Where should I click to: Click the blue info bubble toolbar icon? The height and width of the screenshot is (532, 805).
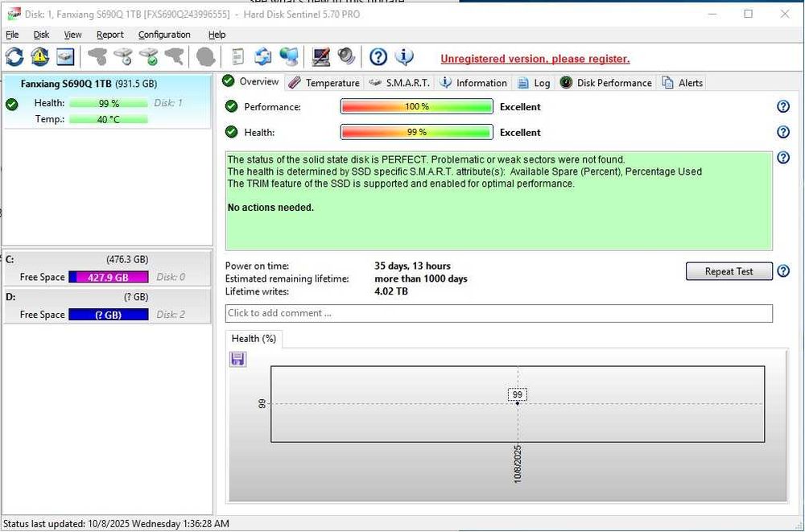(404, 56)
